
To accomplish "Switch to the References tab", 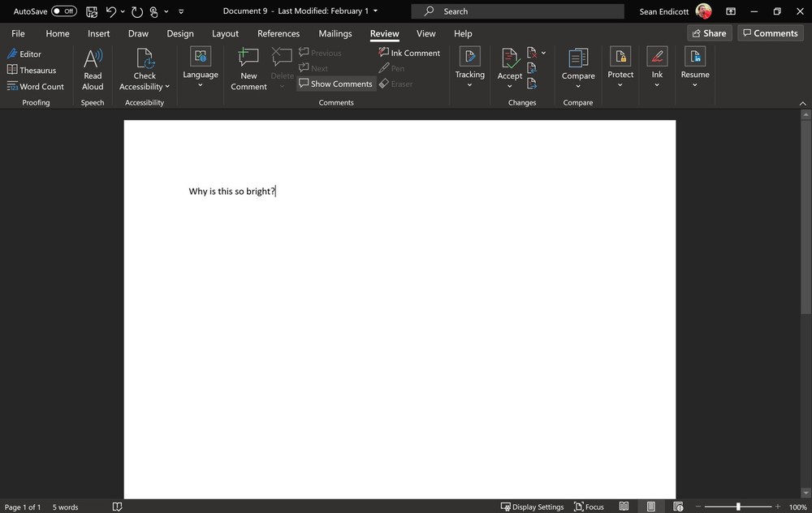I will click(279, 33).
